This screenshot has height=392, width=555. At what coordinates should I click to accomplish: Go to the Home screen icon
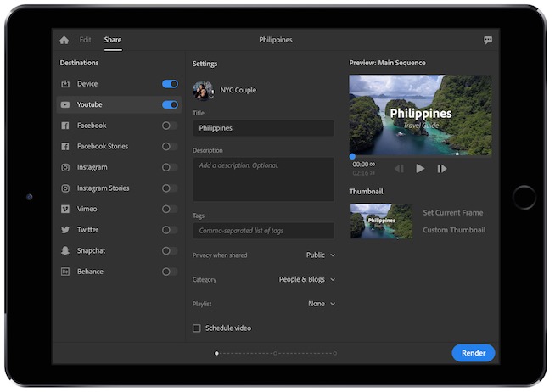tap(64, 40)
